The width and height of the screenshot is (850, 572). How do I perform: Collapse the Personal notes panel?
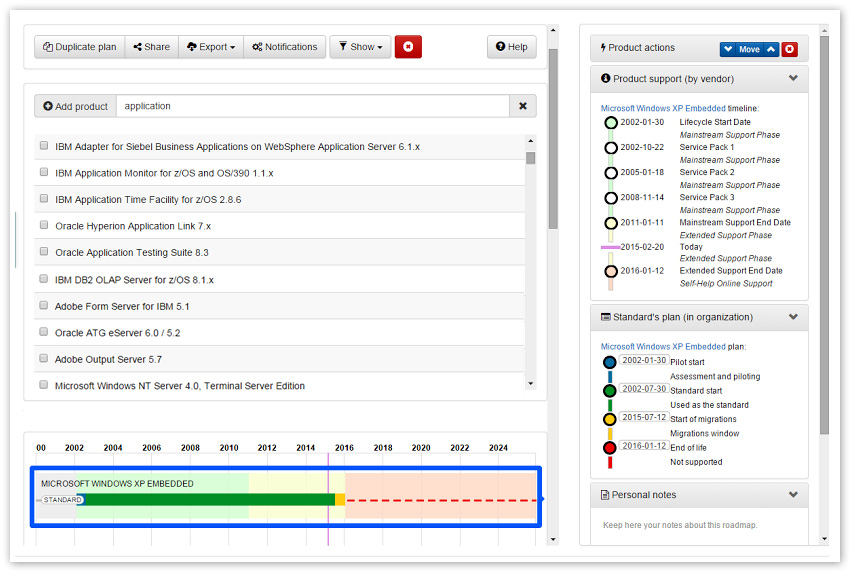793,495
